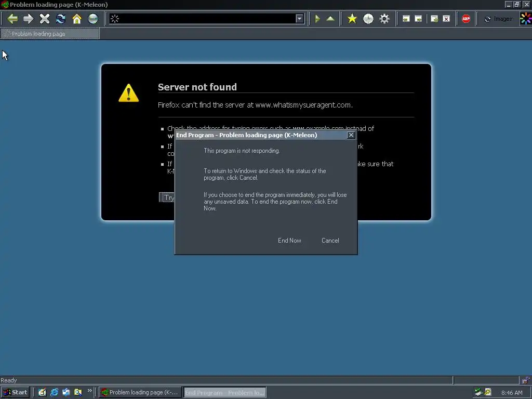This screenshot has width=532, height=399.
Task: Switch to K-Meleon taskbar button
Action: point(140,392)
